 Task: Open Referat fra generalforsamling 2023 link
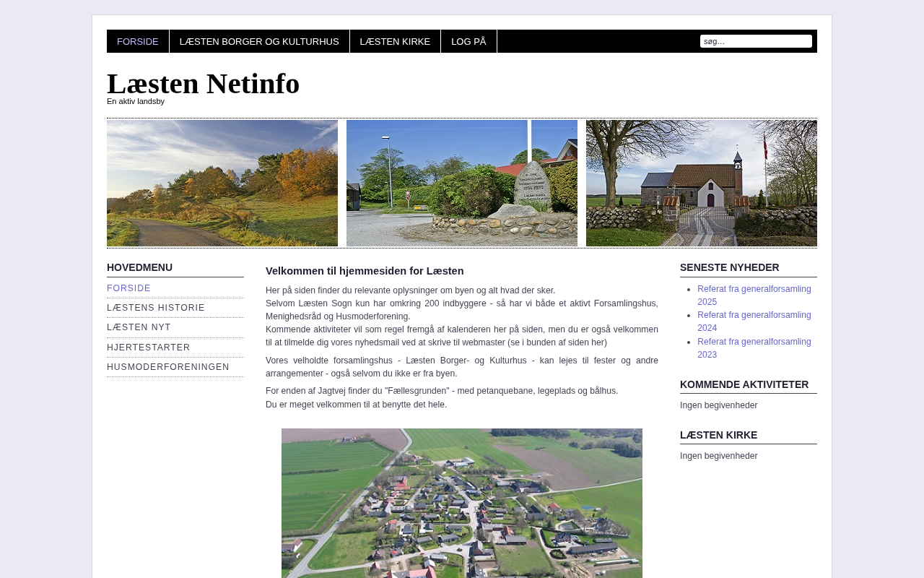pyautogui.click(x=754, y=348)
